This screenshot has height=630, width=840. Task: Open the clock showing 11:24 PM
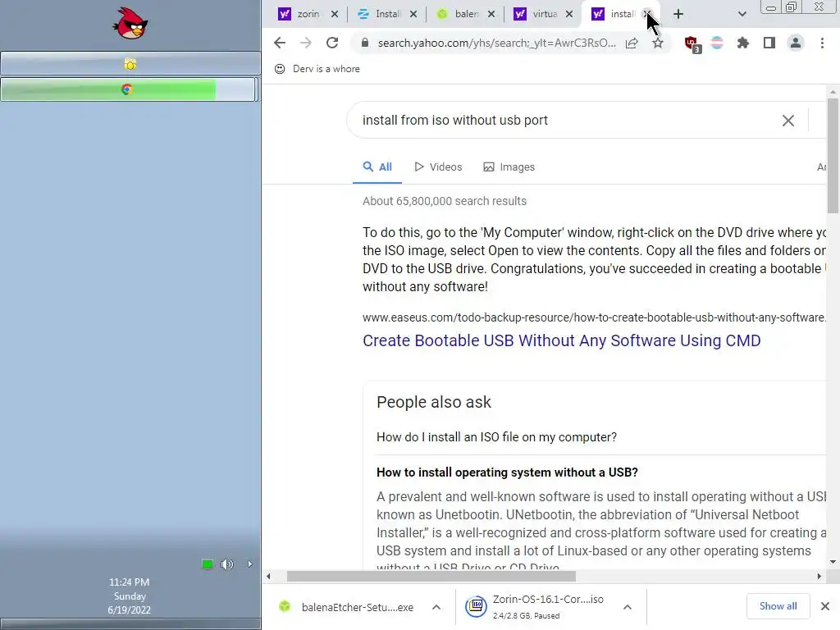pyautogui.click(x=129, y=596)
